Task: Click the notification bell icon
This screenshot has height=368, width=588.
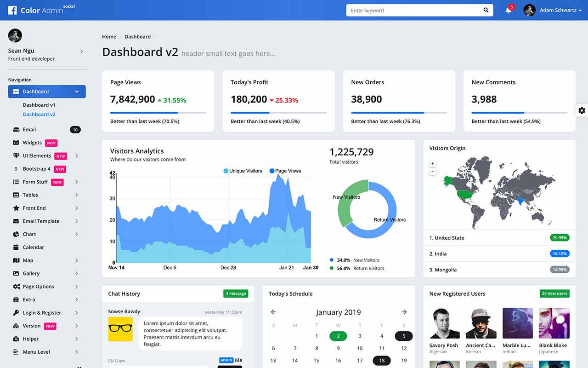Action: (x=508, y=10)
